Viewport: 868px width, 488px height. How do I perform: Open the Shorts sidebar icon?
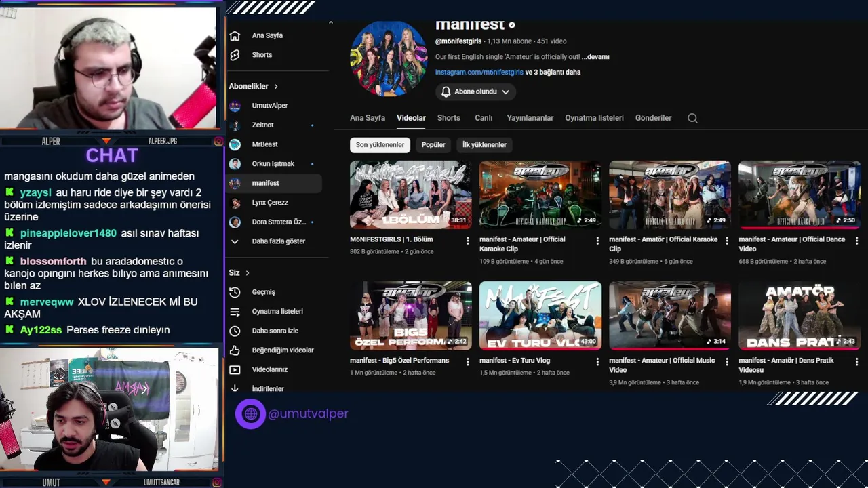(235, 55)
